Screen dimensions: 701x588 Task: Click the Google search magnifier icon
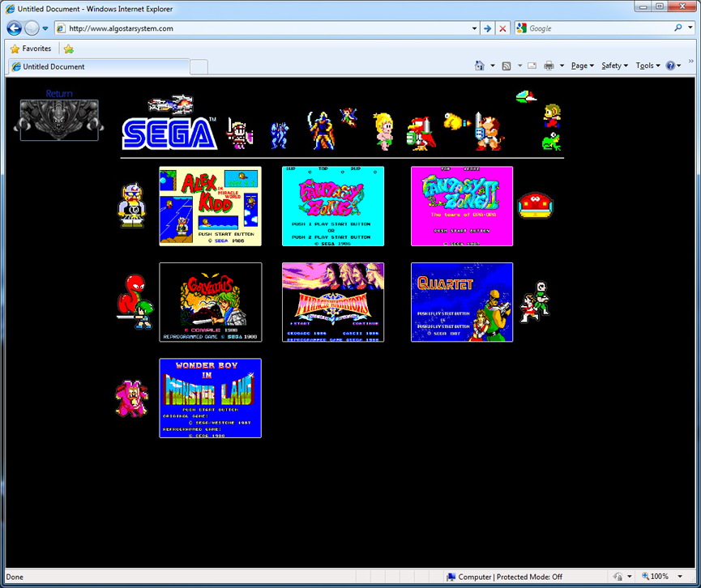678,28
